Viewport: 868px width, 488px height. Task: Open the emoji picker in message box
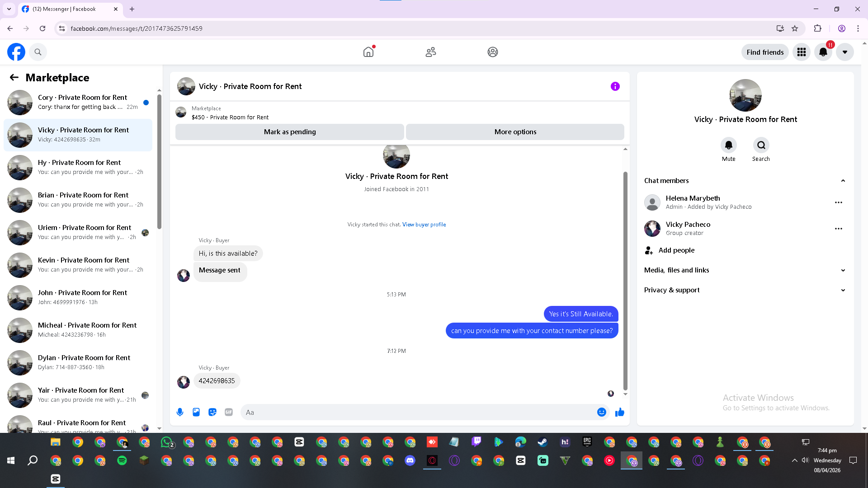coord(601,412)
